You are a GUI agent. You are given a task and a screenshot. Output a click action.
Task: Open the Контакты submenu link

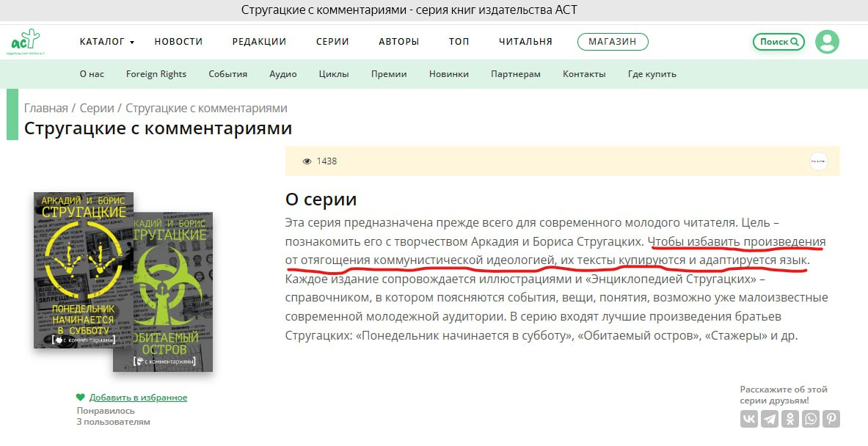pos(584,74)
